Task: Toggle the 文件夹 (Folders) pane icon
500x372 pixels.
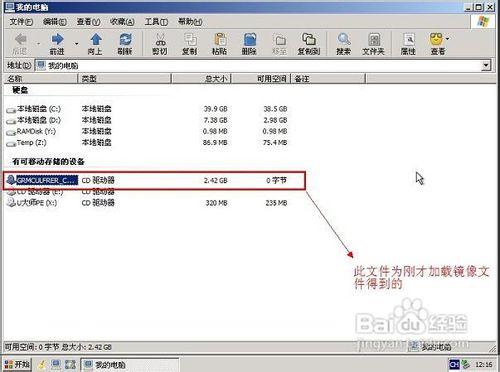Action: [374, 39]
